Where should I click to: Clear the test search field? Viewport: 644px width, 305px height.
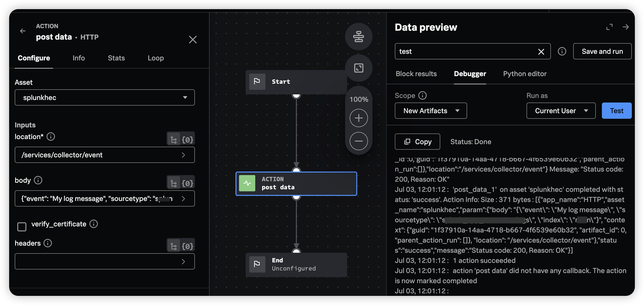[x=541, y=52]
